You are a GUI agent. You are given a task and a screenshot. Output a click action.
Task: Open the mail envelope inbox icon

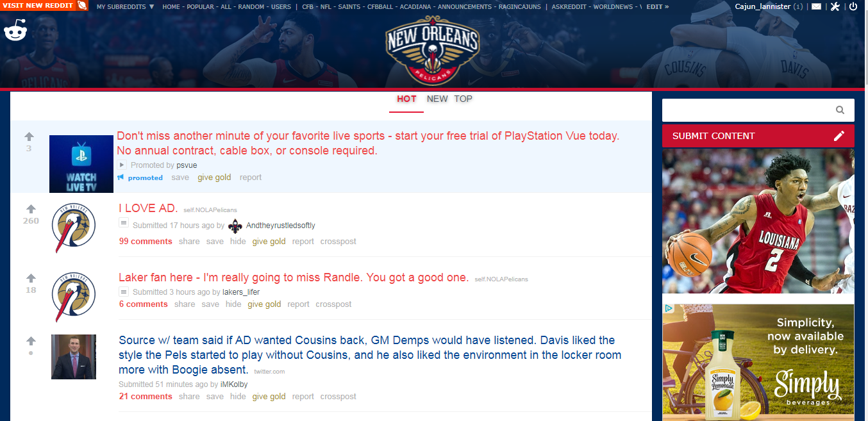coord(816,6)
